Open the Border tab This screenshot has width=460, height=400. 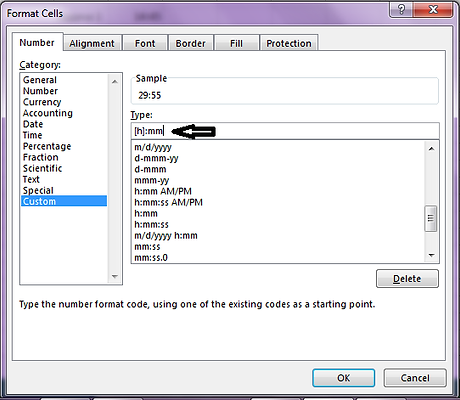(x=191, y=43)
